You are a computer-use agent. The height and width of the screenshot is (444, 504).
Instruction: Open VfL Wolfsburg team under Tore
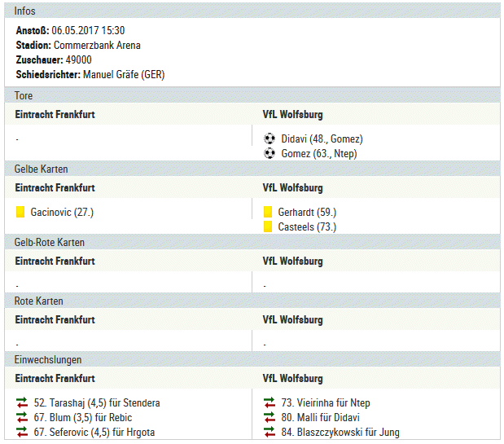click(x=293, y=114)
